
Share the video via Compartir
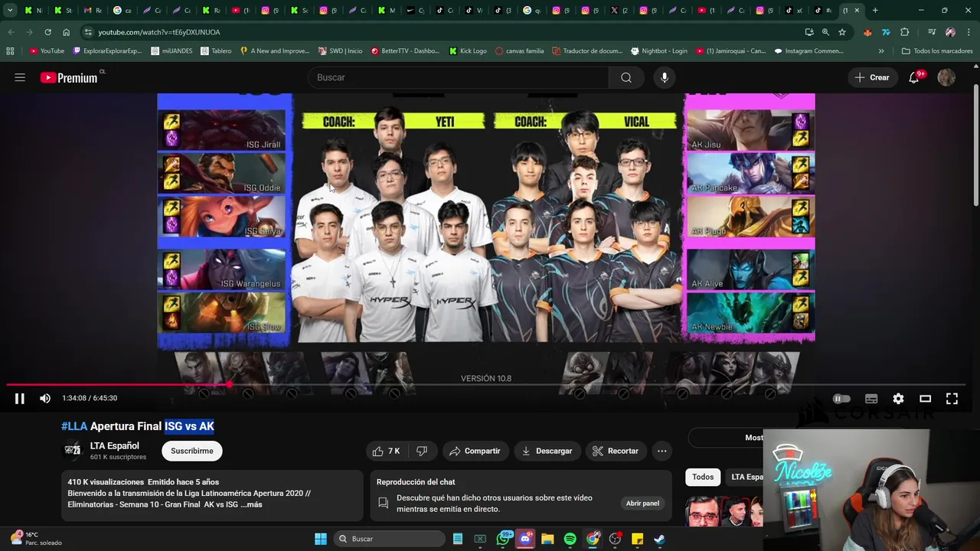(x=475, y=451)
